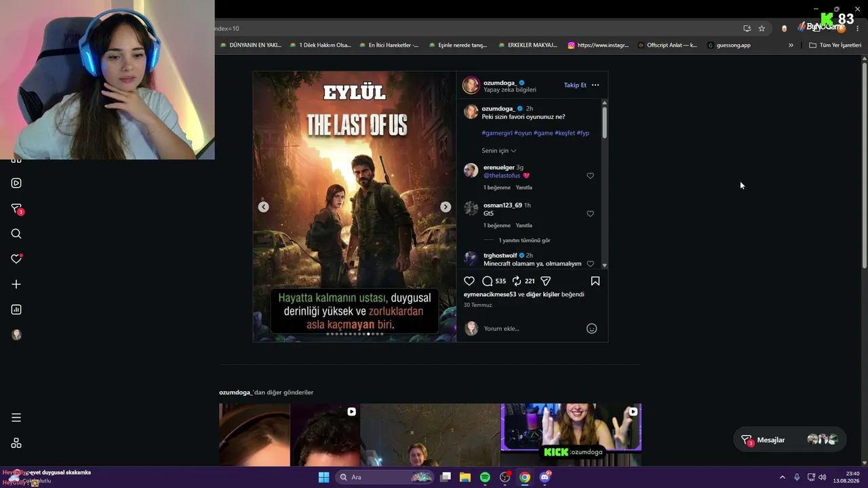Open the 'Tüm Yer İşaretleri' bookmarks folder
The width and height of the screenshot is (868, 488).
pos(835,45)
